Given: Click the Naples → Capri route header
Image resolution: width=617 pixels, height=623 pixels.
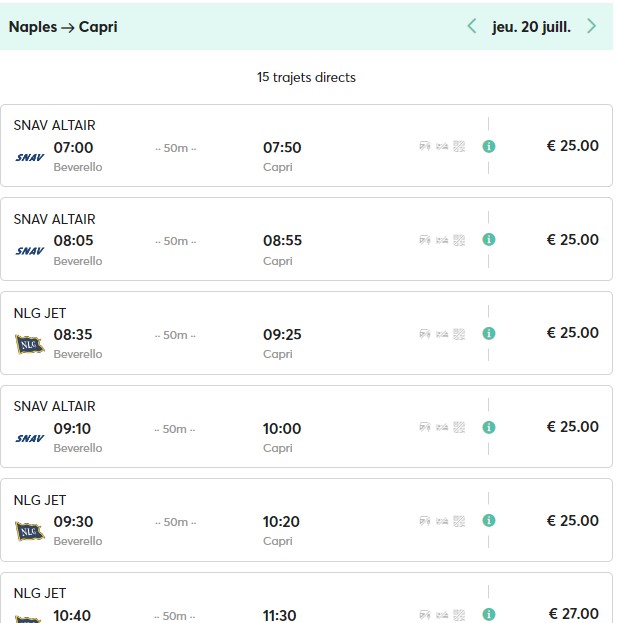Looking at the screenshot, I should [x=63, y=27].
